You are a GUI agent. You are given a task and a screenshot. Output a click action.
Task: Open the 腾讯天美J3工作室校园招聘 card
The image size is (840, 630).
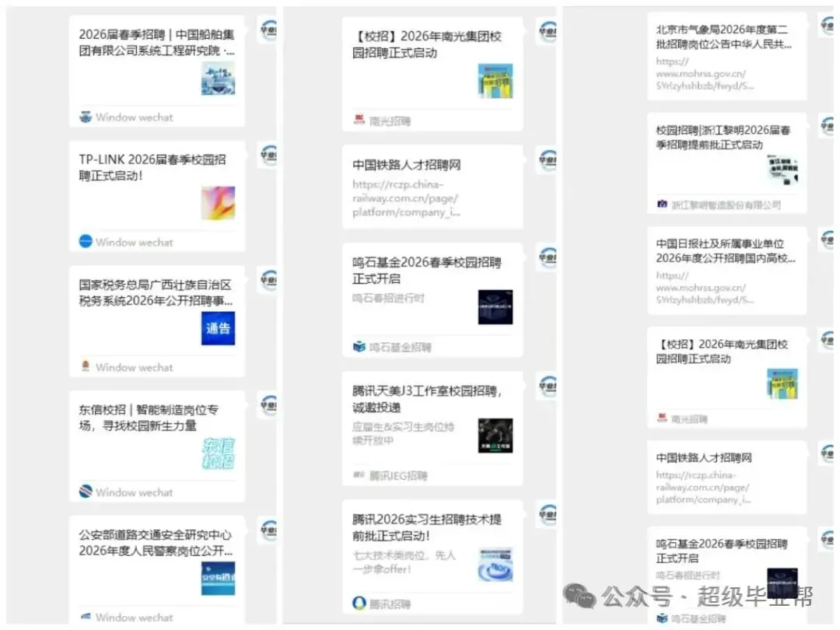tap(432, 429)
